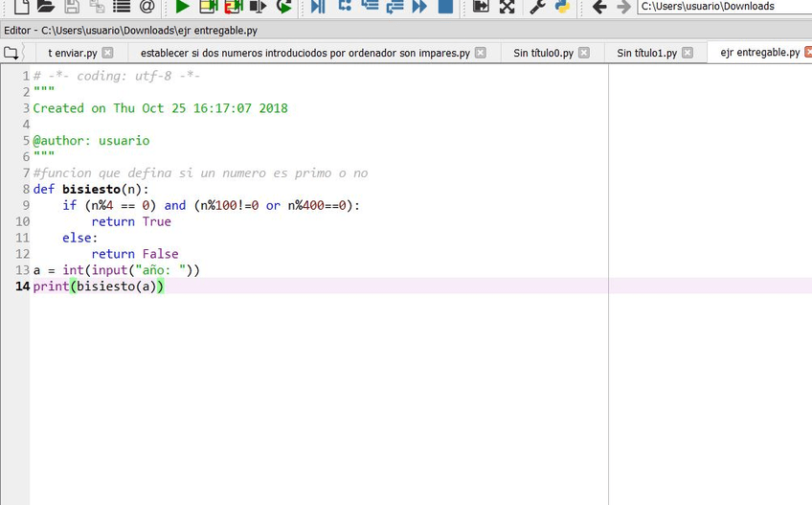Run the file with the green play button

pos(182,7)
